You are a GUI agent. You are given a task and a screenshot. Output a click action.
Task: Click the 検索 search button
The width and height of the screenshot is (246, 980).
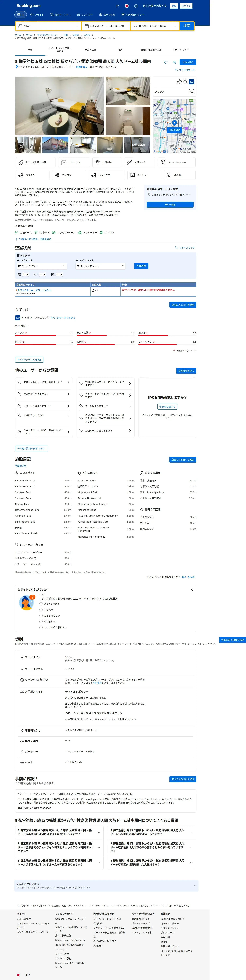coord(187,26)
